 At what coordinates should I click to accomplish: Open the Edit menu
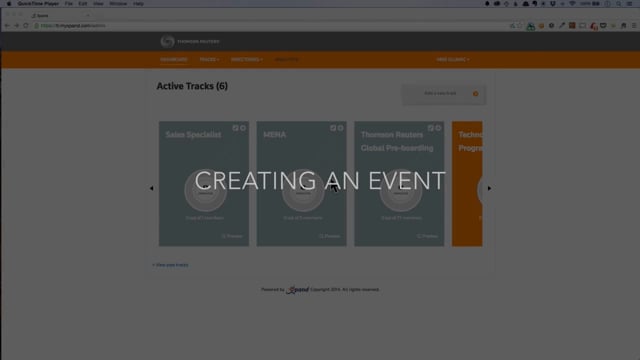pyautogui.click(x=83, y=4)
